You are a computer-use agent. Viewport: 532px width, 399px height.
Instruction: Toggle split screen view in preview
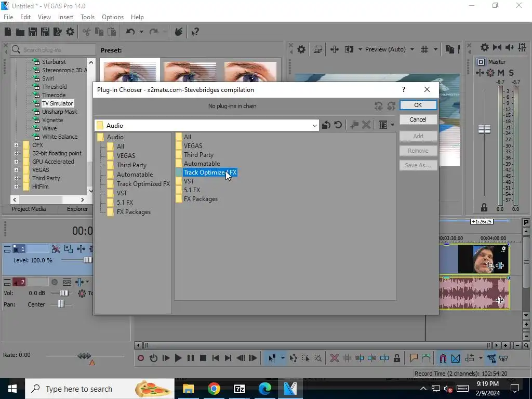[349, 49]
